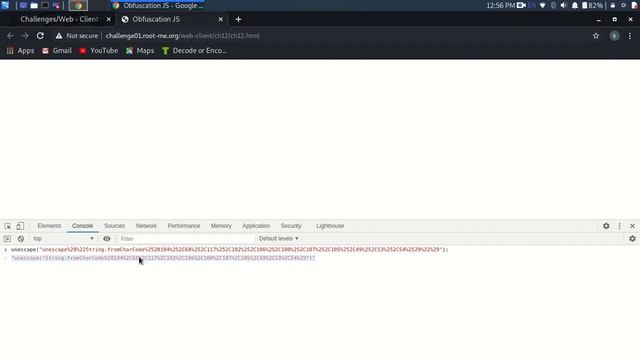Bookmark this page with the star icon
The width and height of the screenshot is (640, 360).
click(x=596, y=36)
